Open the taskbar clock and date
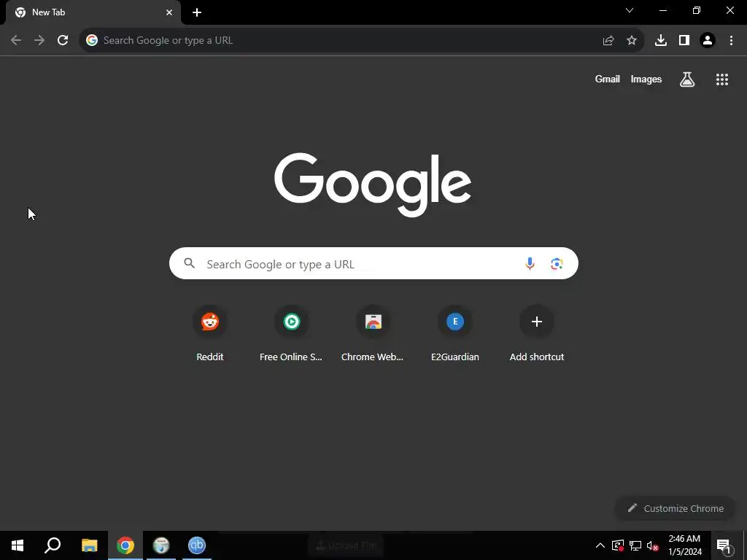This screenshot has height=560, width=747. coord(685,545)
